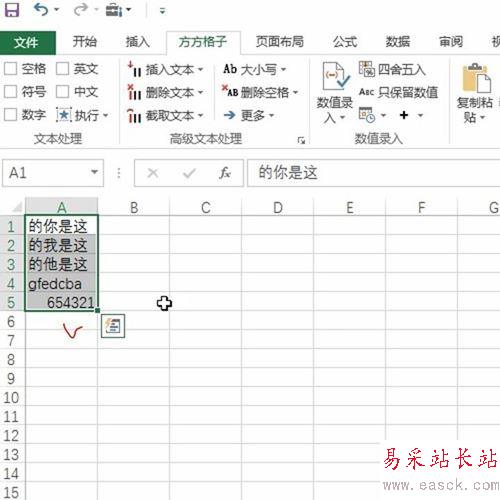
Task: Click cell containing 的他是这
Action: 61,264
